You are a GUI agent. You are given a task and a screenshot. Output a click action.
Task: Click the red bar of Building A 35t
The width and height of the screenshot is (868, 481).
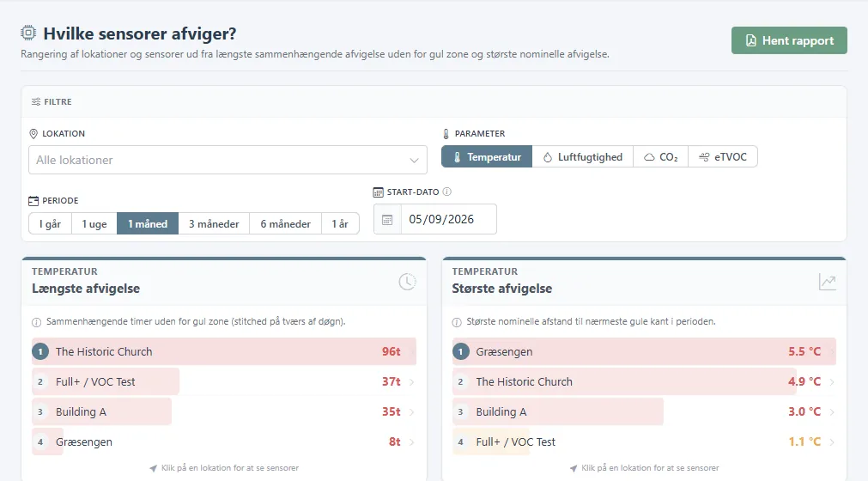coord(102,411)
